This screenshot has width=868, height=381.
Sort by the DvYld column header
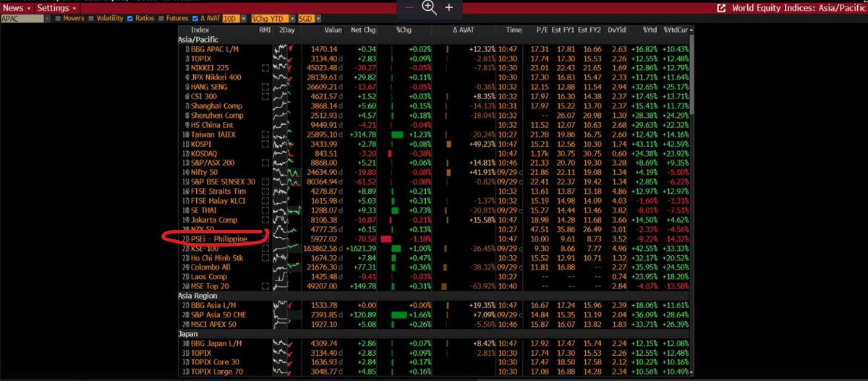(618, 30)
